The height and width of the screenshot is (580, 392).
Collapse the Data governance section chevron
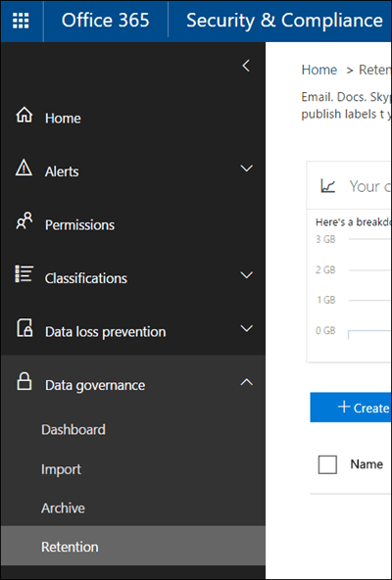click(247, 382)
